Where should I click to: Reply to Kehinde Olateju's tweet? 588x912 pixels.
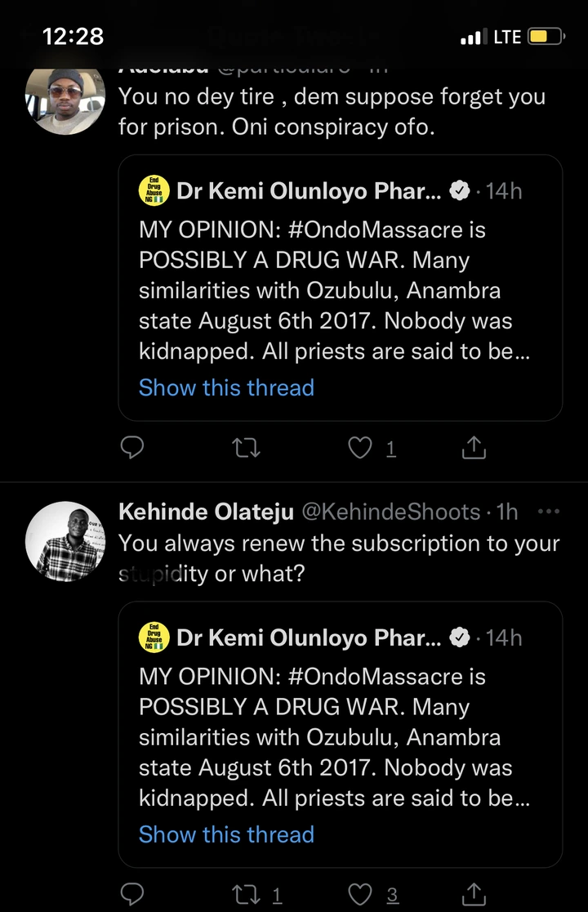(132, 894)
